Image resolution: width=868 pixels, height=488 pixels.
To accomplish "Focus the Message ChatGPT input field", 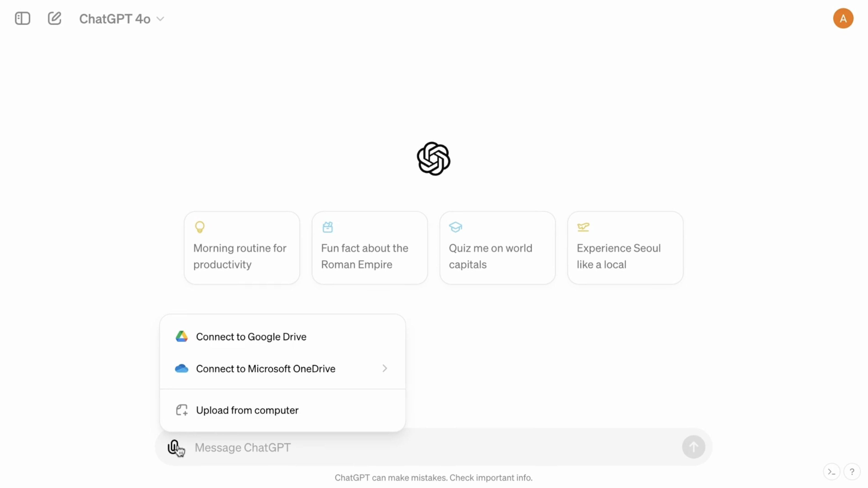I will (x=435, y=448).
